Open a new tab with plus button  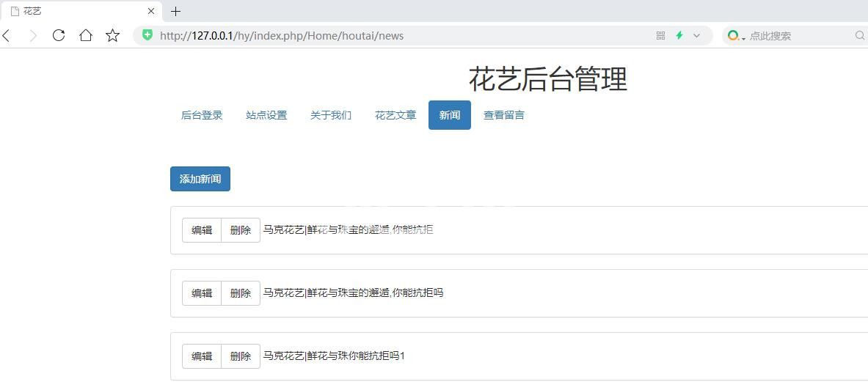pyautogui.click(x=175, y=11)
